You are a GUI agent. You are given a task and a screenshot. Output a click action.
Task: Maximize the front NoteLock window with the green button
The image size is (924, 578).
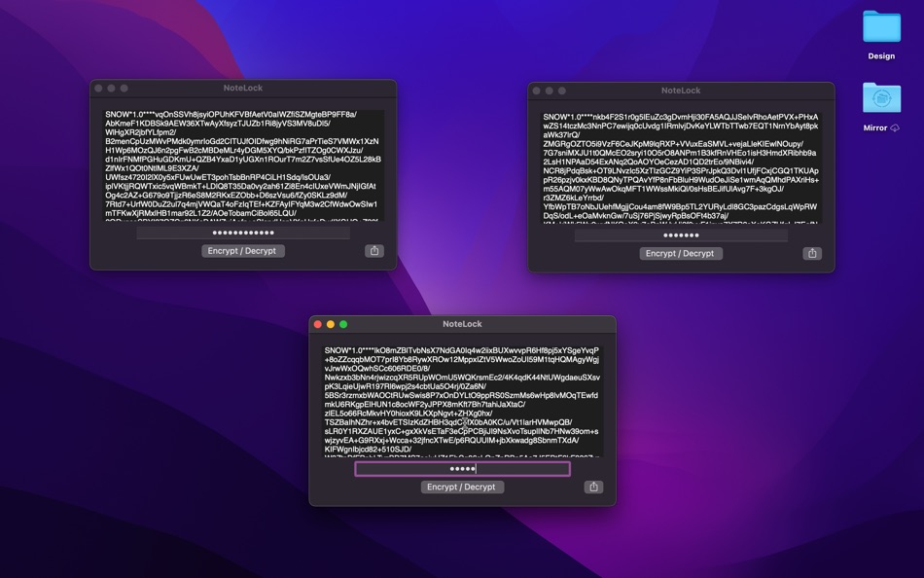click(343, 324)
